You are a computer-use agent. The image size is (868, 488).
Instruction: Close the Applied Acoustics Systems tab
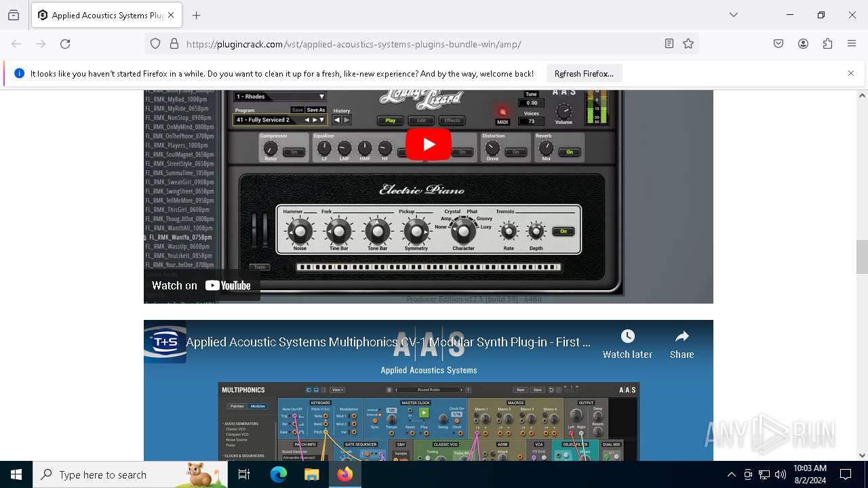click(x=171, y=15)
